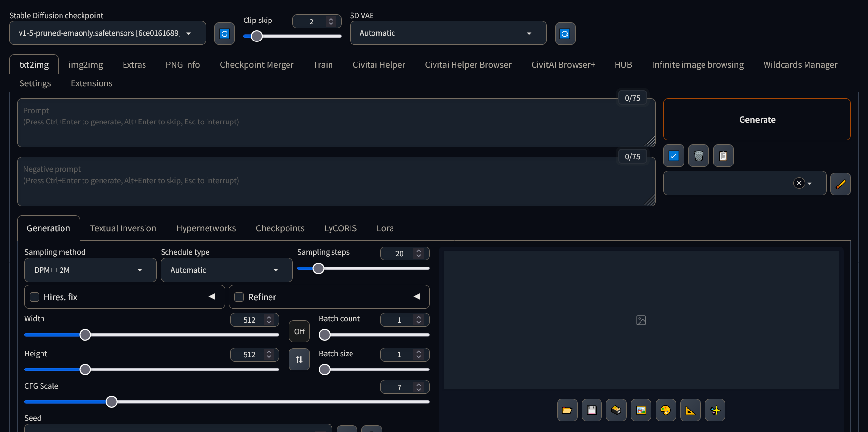Focus the Prompt text area
Image resolution: width=868 pixels, height=432 pixels.
[336, 123]
